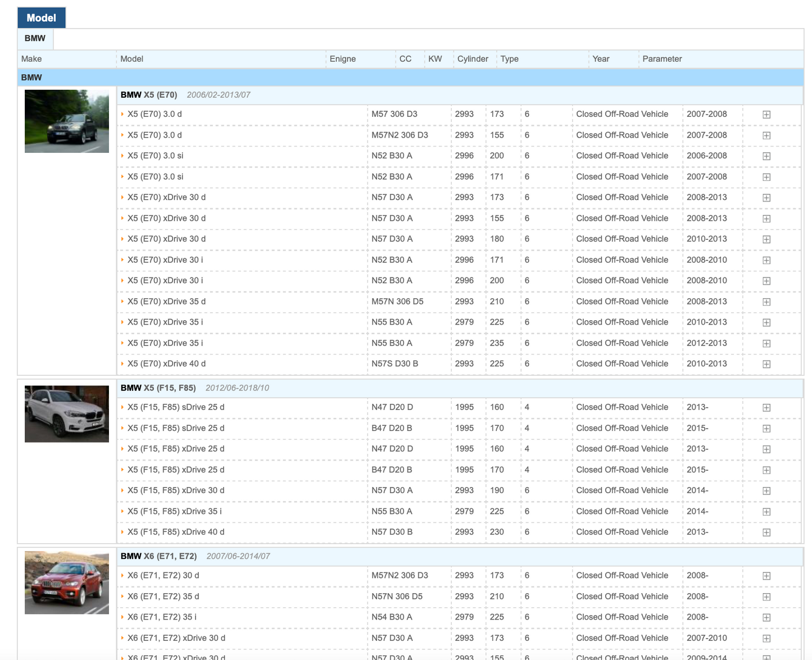Click the Enigne column header
Screen dimensions: 812x660
coord(343,59)
